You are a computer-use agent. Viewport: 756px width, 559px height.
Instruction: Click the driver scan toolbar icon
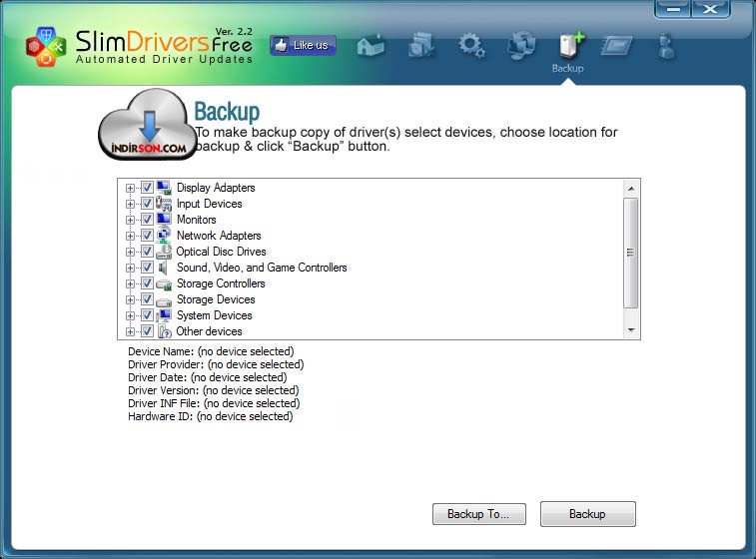(421, 46)
